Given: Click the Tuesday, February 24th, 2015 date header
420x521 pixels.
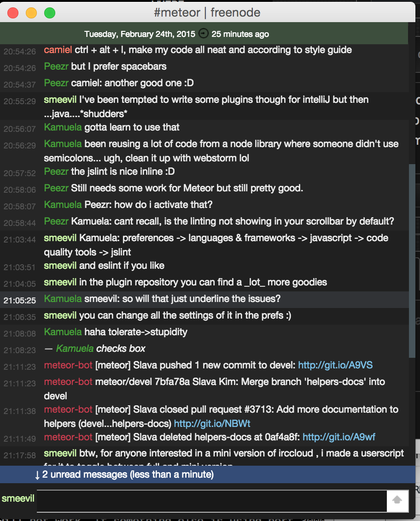Looking at the screenshot, I should [x=140, y=34].
